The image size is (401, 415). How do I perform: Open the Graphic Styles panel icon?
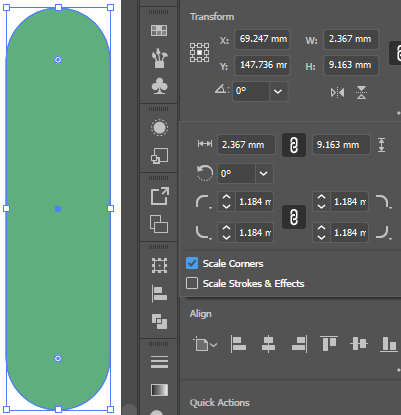click(159, 156)
